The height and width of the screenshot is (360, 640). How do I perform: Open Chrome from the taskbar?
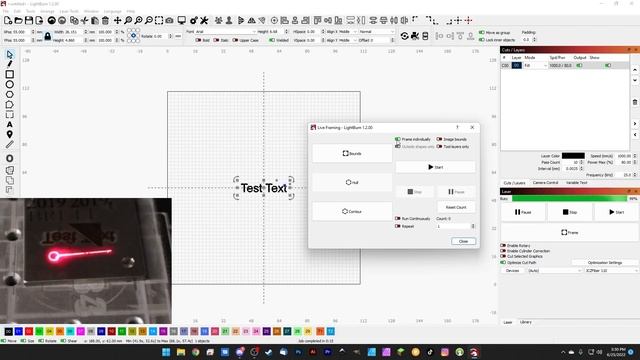[x=196, y=352]
